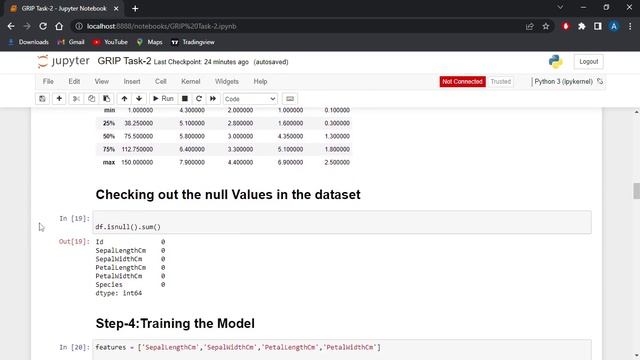The height and width of the screenshot is (360, 640).
Task: Click the max row value 150.000000
Action: click(137, 162)
